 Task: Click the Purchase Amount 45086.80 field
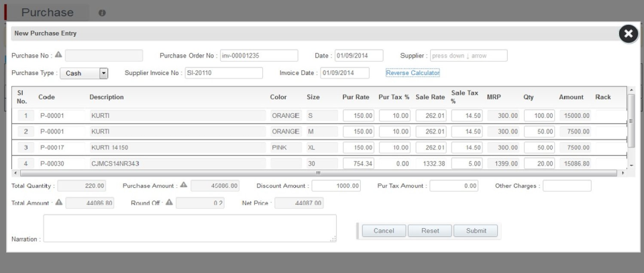pyautogui.click(x=215, y=186)
